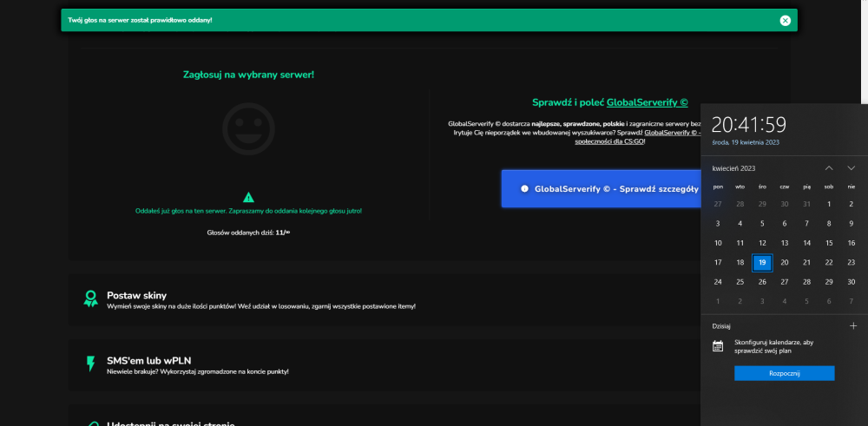Click the Rozpocznij button in calendar

785,373
